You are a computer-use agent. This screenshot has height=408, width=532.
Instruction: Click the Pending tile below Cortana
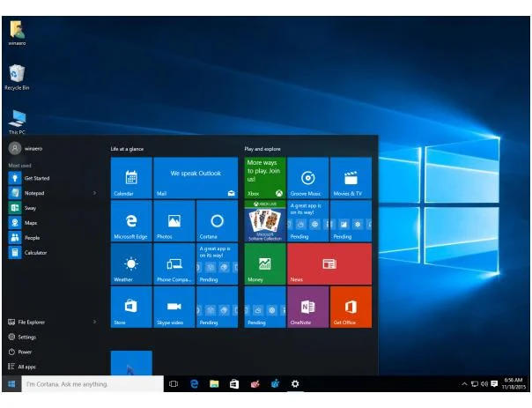218,263
